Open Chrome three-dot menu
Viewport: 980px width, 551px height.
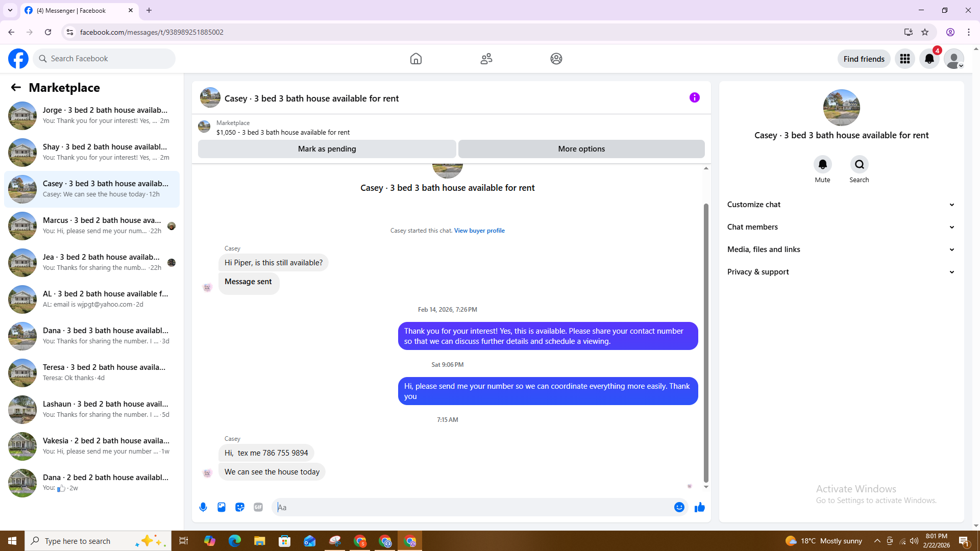click(x=969, y=32)
